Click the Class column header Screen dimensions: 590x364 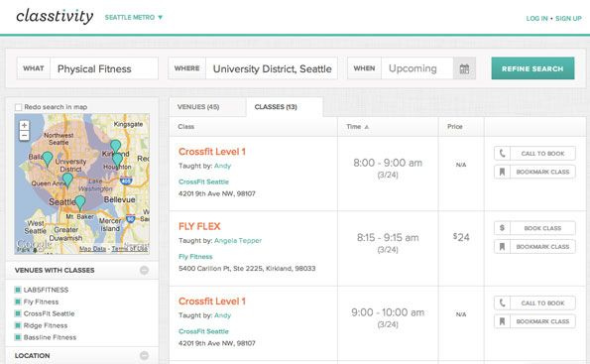(185, 127)
